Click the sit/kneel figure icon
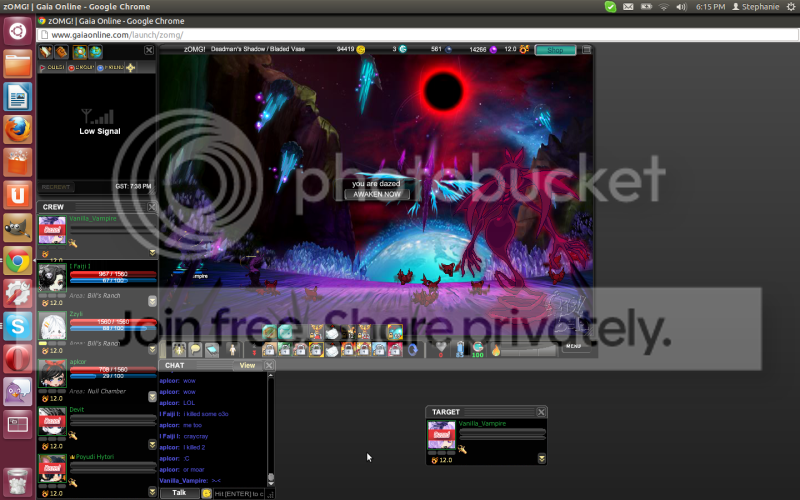800x500 pixels. pos(232,349)
